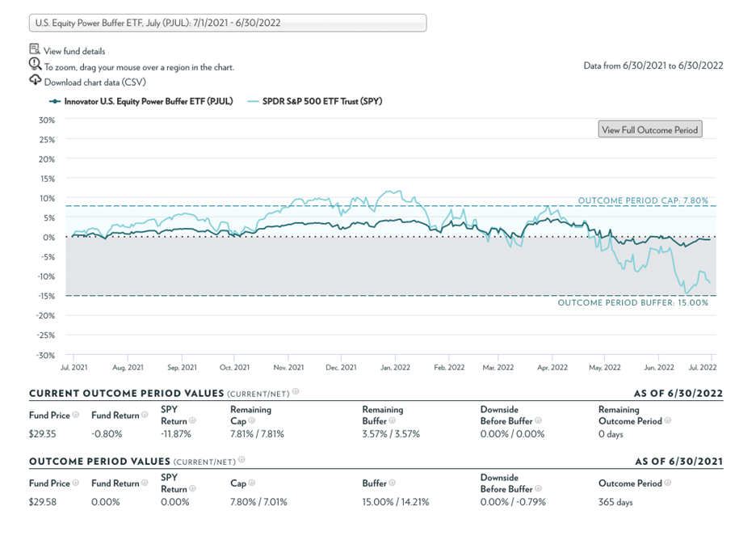Click the info icon beside SPY Return under Current Outcome Period Values
756x540 pixels.
click(x=192, y=420)
